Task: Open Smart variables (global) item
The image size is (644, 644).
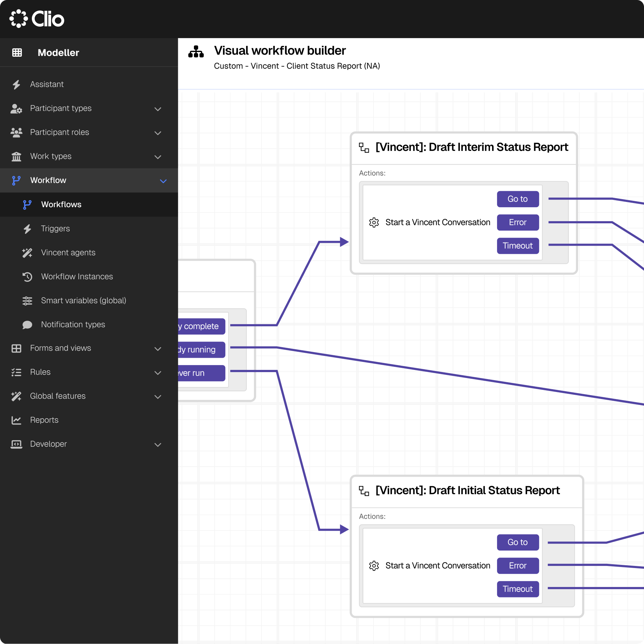Action: (89, 301)
